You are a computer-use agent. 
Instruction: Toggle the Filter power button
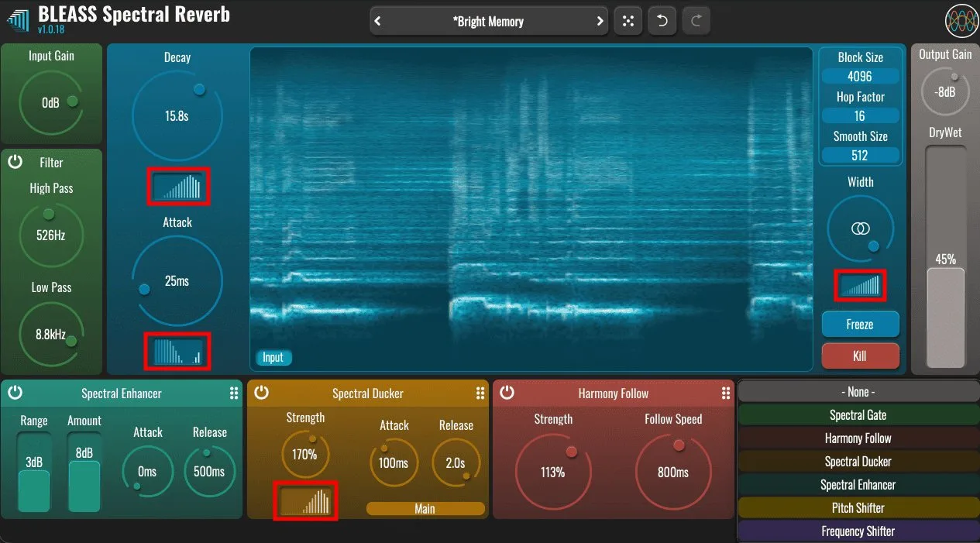[15, 162]
